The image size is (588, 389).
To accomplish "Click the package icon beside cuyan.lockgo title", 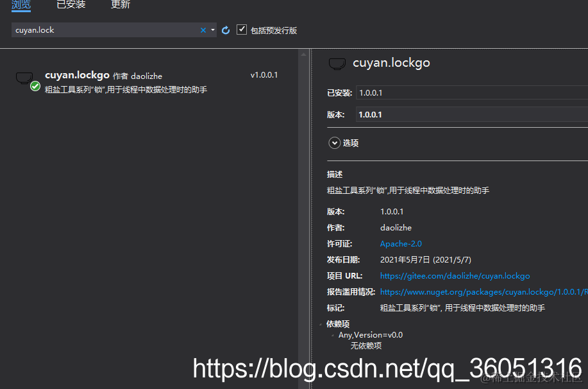I will point(338,62).
